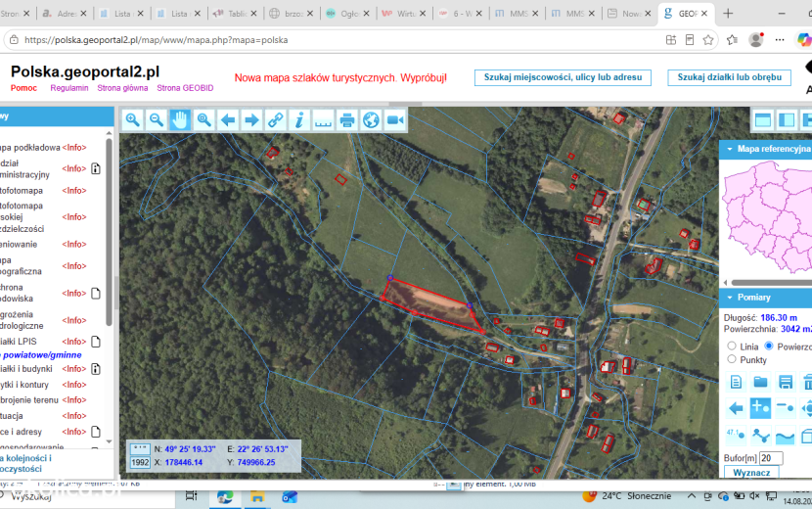The width and height of the screenshot is (812, 509).
Task: Click Info link for zabytki i kontury
Action: 74,385
